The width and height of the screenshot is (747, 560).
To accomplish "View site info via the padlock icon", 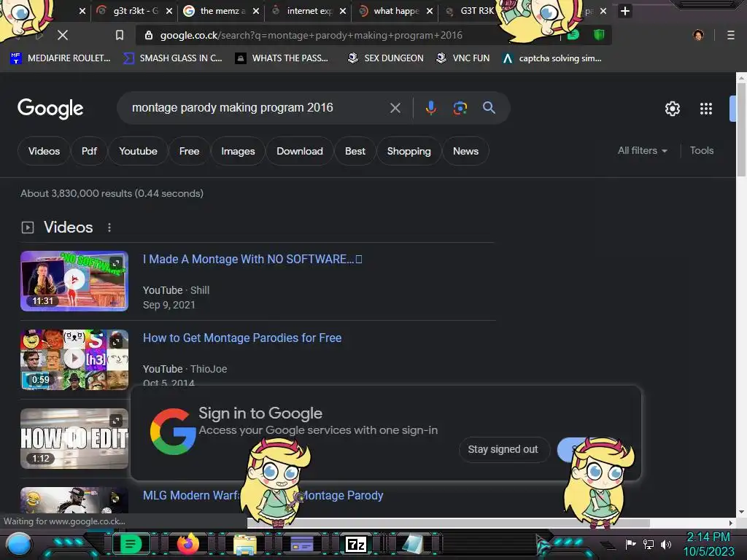I will pos(149,35).
